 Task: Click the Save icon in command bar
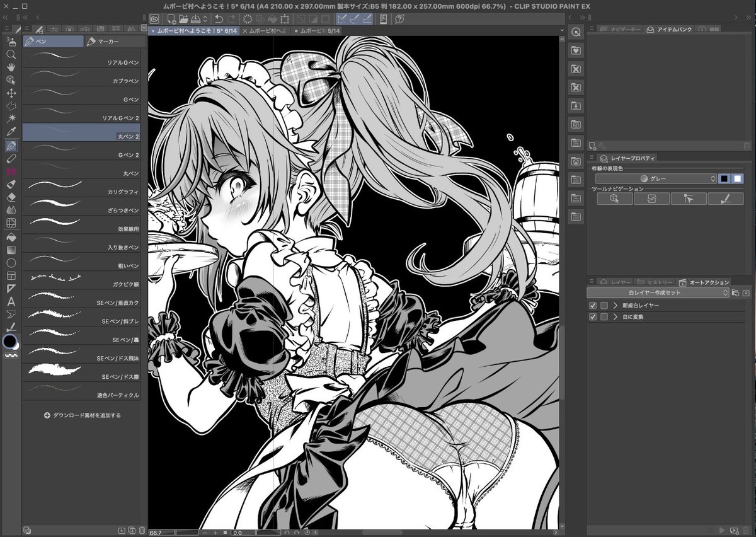click(197, 18)
